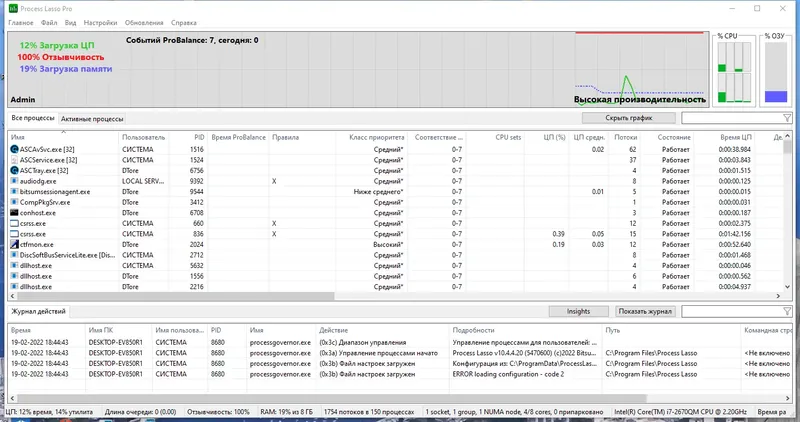Click the Insights button
800x422 pixels.
pyautogui.click(x=579, y=311)
